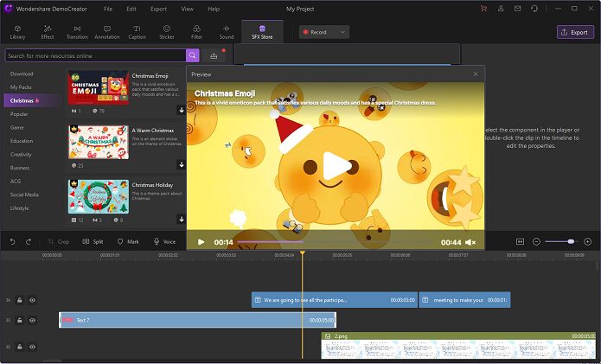Click the preview progress bar
Screen dimensions: 601x364
(x=338, y=242)
